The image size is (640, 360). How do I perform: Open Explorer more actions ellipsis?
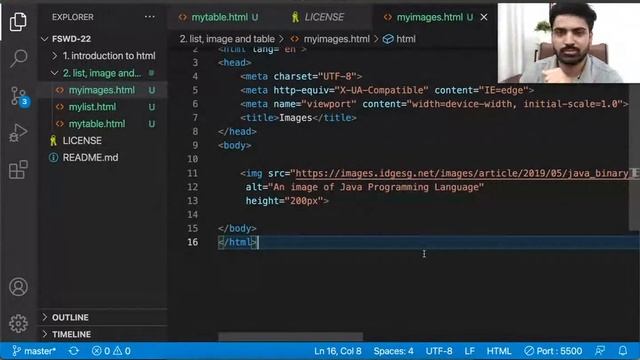click(x=149, y=17)
